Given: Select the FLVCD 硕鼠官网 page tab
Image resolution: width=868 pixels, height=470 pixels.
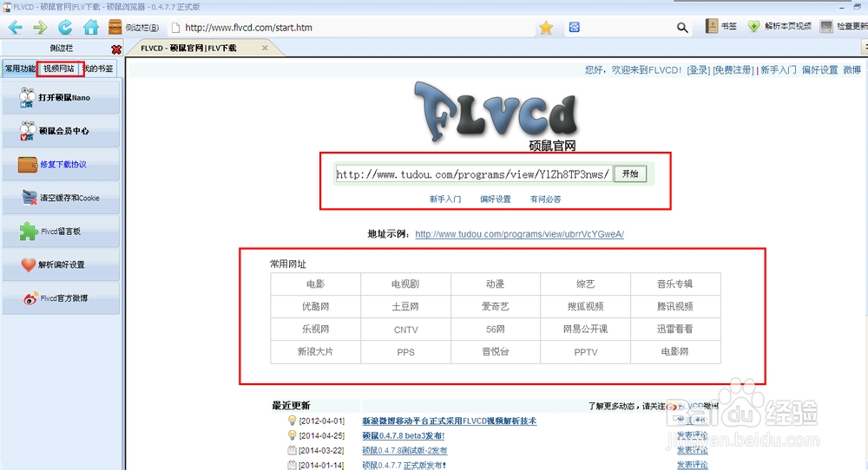Looking at the screenshot, I should pos(188,48).
